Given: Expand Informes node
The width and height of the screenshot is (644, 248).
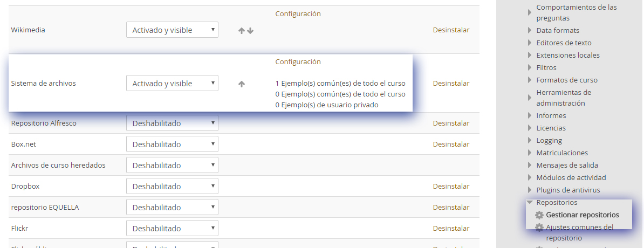Looking at the screenshot, I should tap(530, 116).
